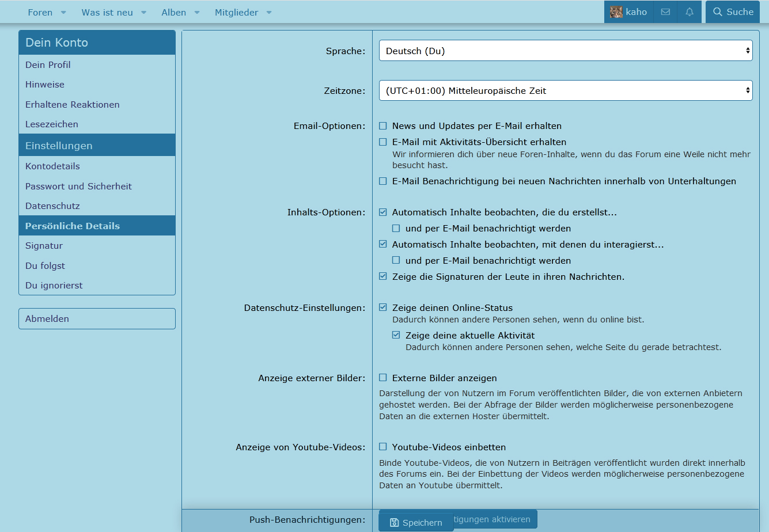769x532 pixels.
Task: Uncheck Zeige die Signaturen der Leute
Action: (383, 276)
